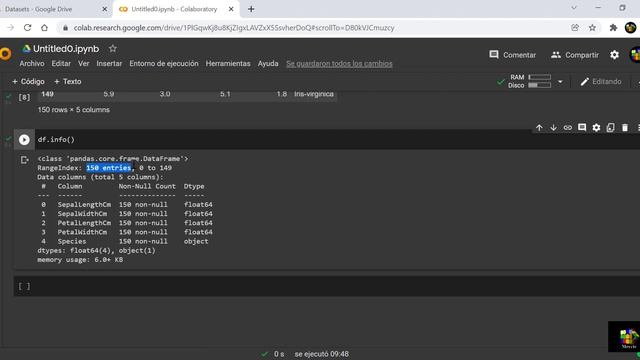Click the Comentar button

(x=513, y=55)
